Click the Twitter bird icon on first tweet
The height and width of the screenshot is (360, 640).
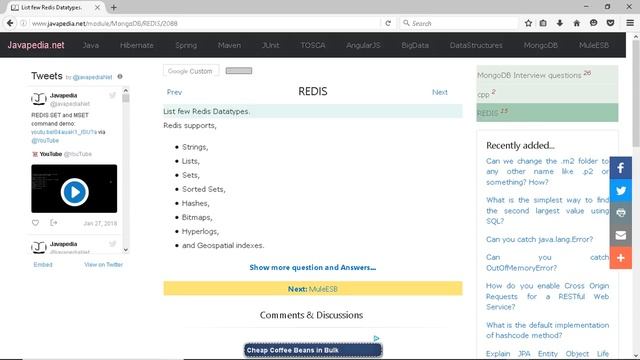coord(112,96)
